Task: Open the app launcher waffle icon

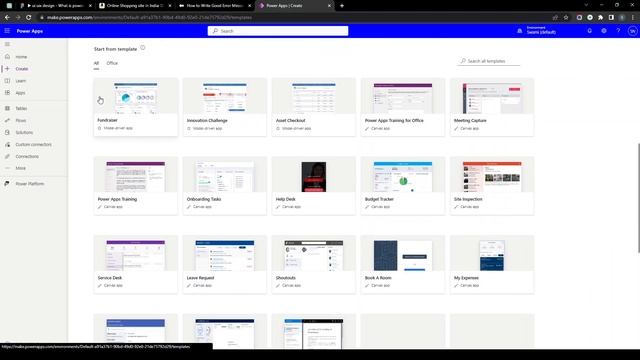Action: [7, 31]
